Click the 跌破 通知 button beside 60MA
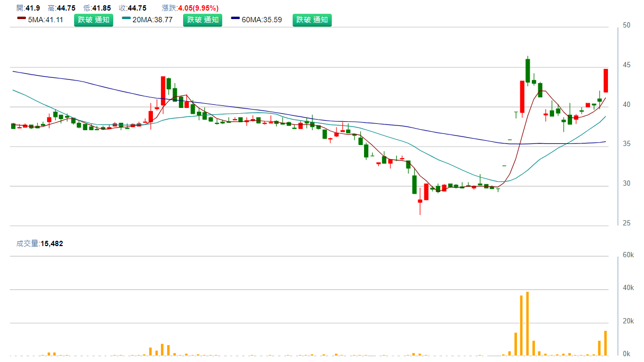The height and width of the screenshot is (362, 644). pos(312,20)
